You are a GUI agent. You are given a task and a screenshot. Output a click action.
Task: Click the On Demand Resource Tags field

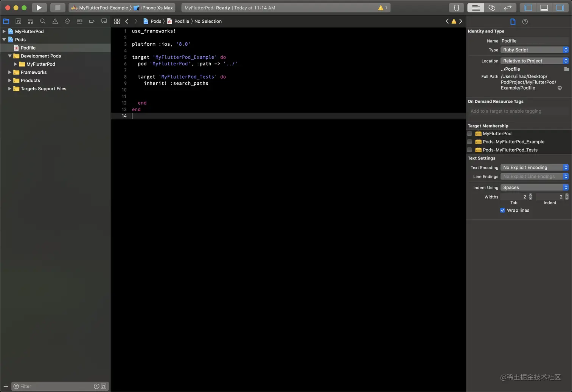click(519, 111)
